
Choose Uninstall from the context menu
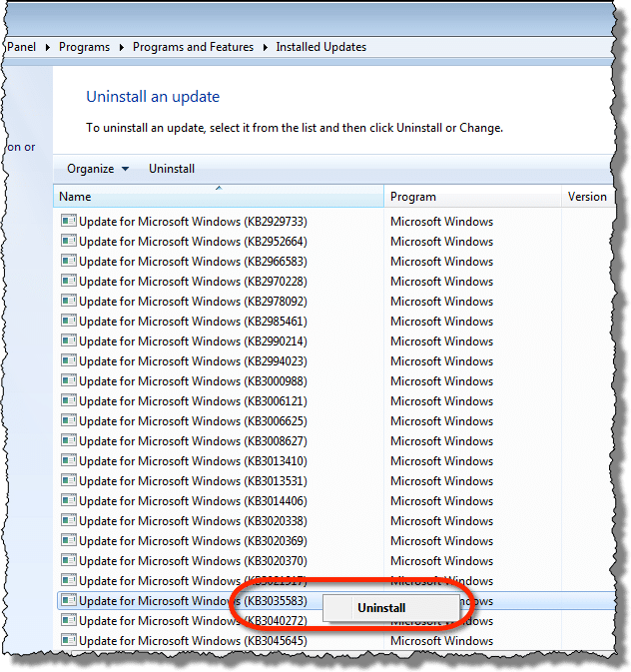[x=391, y=608]
